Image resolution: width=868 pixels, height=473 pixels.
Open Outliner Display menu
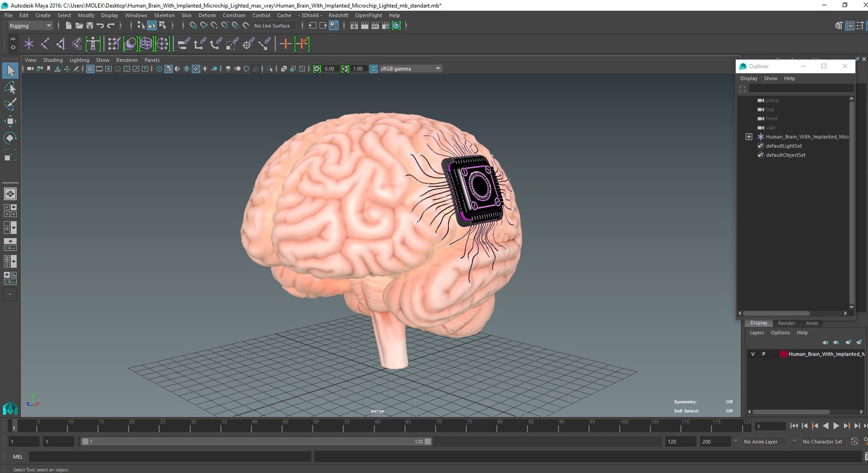click(x=748, y=78)
